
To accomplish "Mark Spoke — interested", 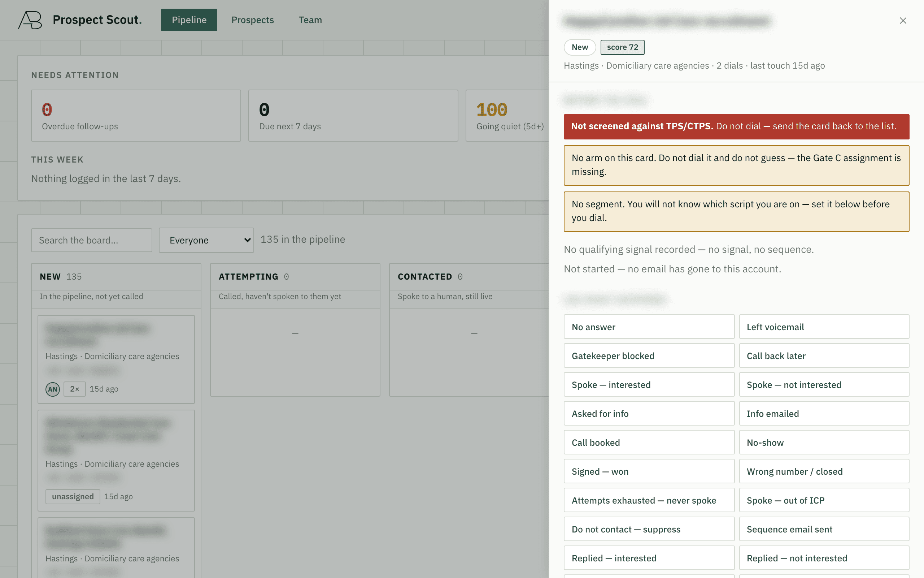I will (x=649, y=385).
